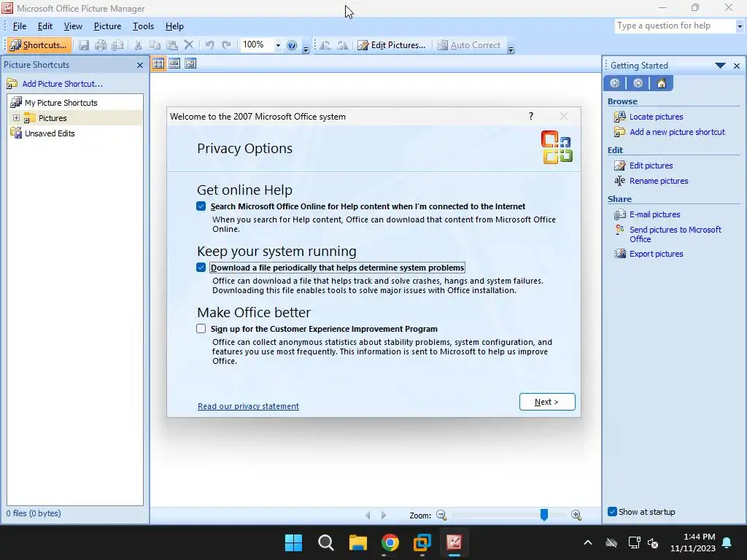747x560 pixels.
Task: Click the zoom in magnifier icon
Action: 576,516
